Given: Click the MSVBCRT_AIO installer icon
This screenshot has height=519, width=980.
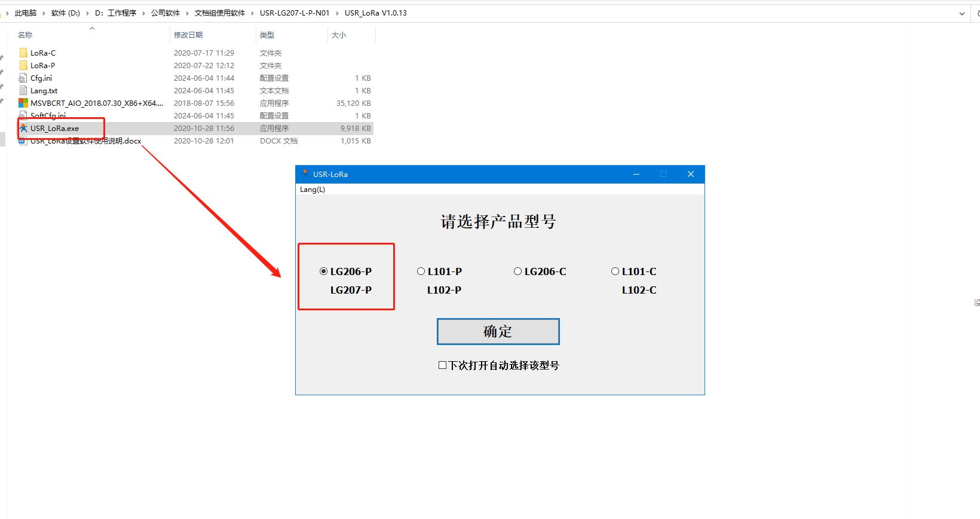Looking at the screenshot, I should click(23, 103).
